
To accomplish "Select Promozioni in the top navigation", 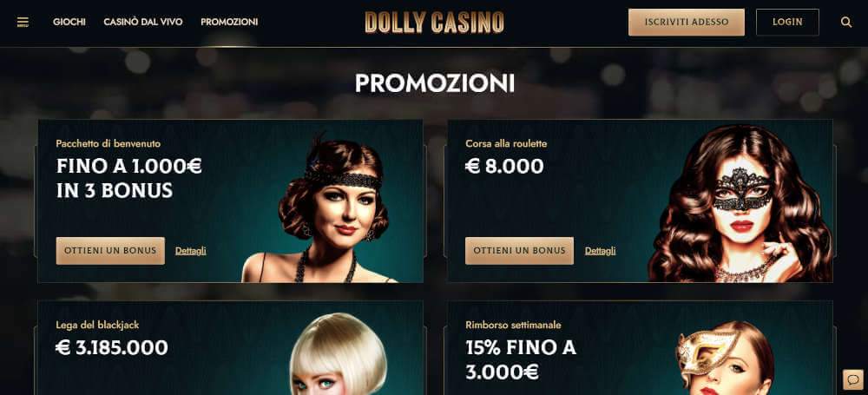I will pos(229,23).
